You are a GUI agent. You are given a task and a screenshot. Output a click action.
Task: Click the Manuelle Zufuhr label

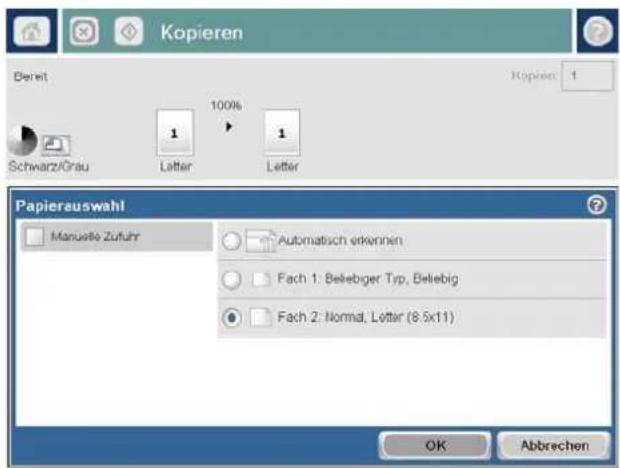coord(95,237)
